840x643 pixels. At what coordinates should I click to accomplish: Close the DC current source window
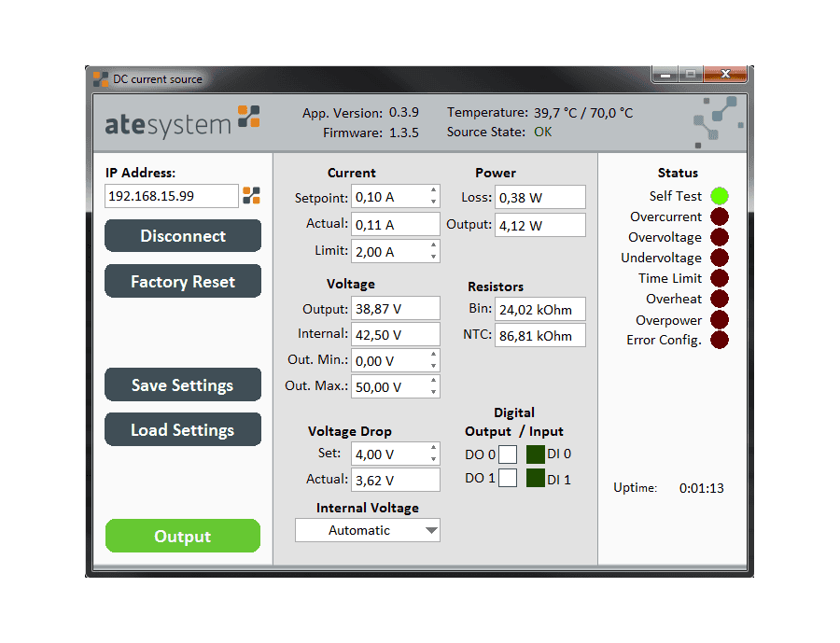click(x=725, y=74)
